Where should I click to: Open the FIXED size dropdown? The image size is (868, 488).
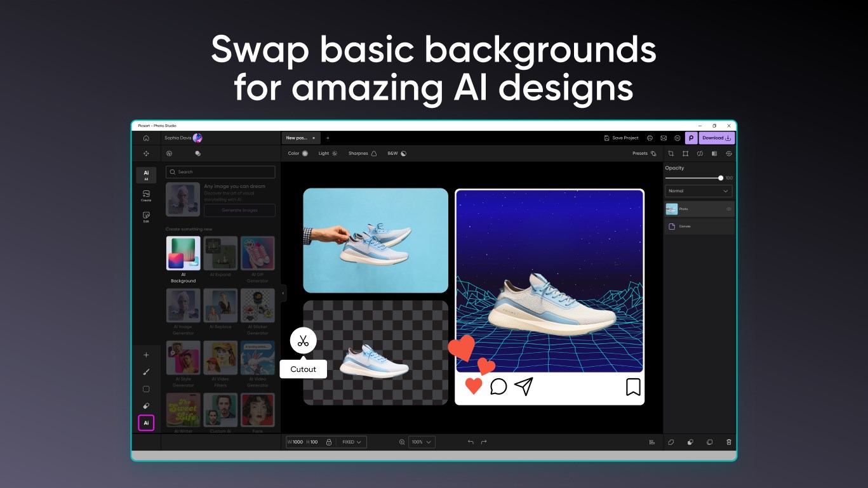point(351,442)
